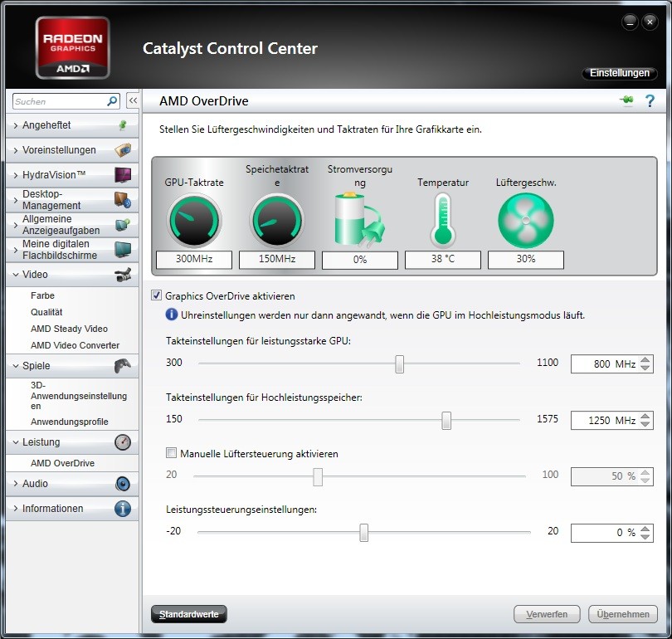Click the Video camera icon
The image size is (672, 639).
tap(123, 275)
